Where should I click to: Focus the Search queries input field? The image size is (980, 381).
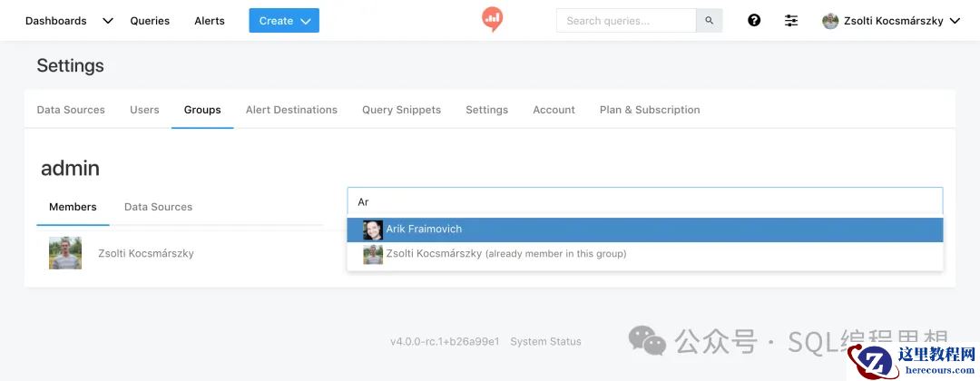tap(626, 21)
